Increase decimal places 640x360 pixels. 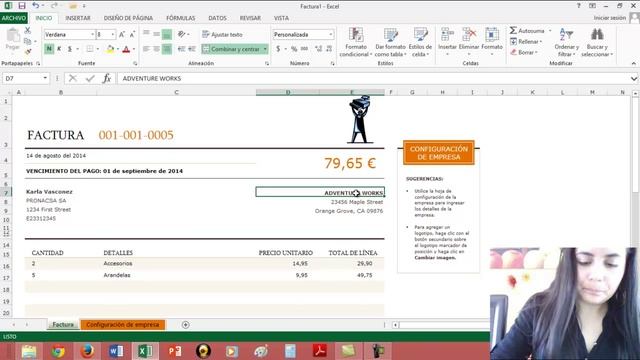318,49
